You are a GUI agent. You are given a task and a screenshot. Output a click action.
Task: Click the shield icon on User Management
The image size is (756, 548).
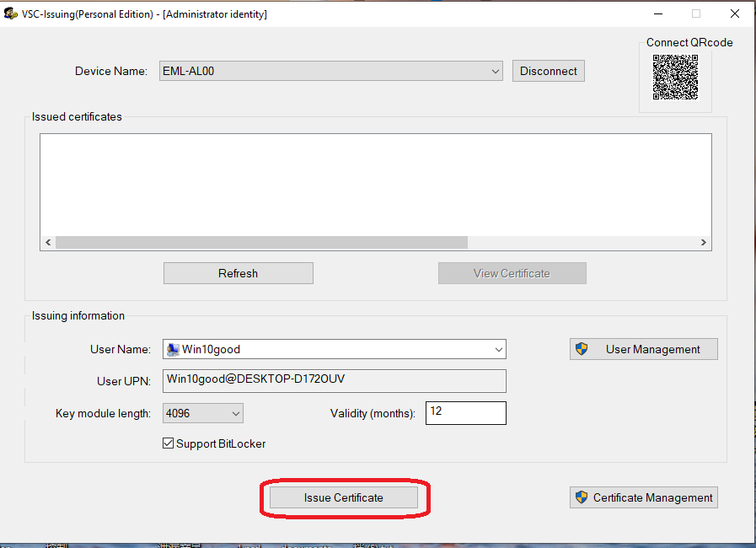coord(581,349)
